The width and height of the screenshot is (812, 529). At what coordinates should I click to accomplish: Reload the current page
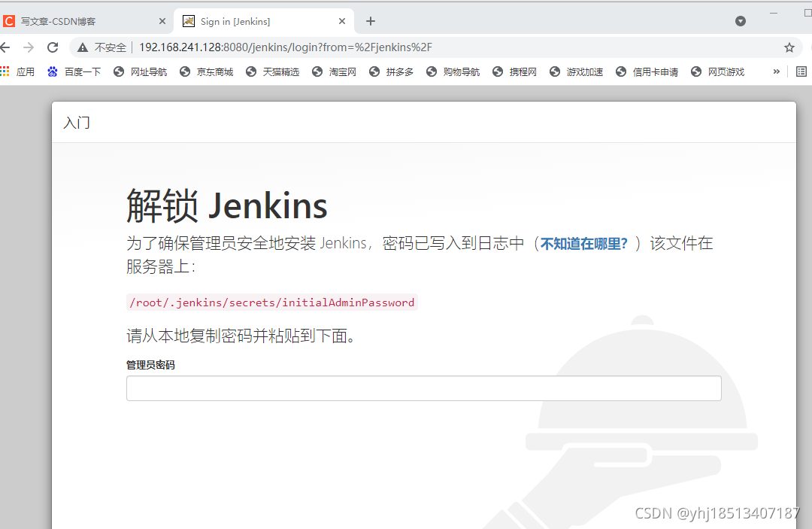(x=53, y=47)
